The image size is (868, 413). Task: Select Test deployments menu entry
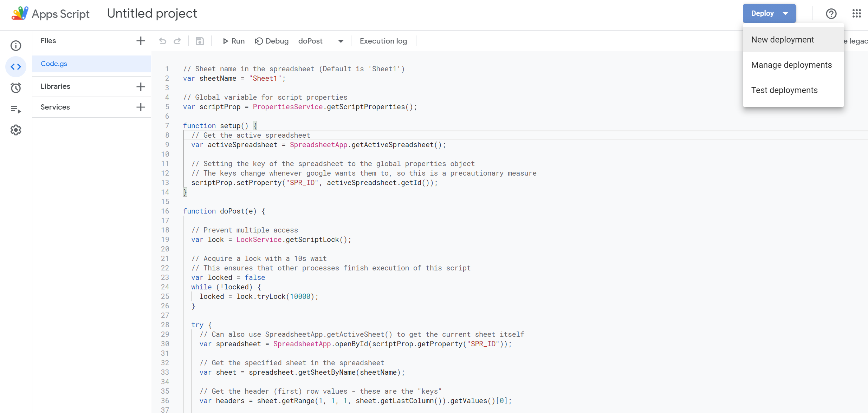coord(784,90)
